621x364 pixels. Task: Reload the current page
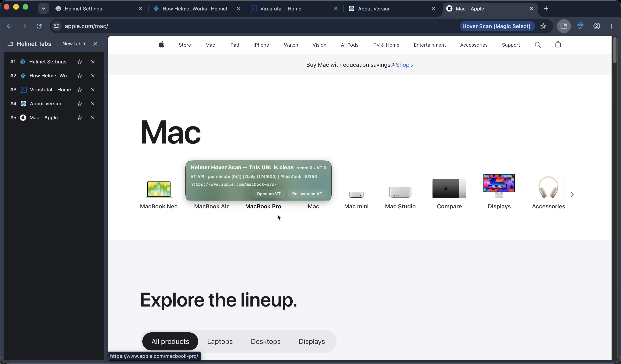(x=39, y=26)
